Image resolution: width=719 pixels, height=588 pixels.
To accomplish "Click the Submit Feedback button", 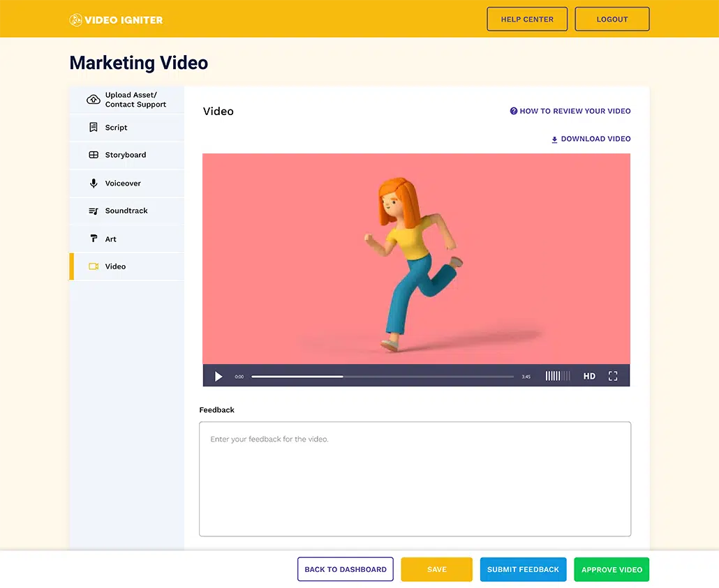I will 523,569.
